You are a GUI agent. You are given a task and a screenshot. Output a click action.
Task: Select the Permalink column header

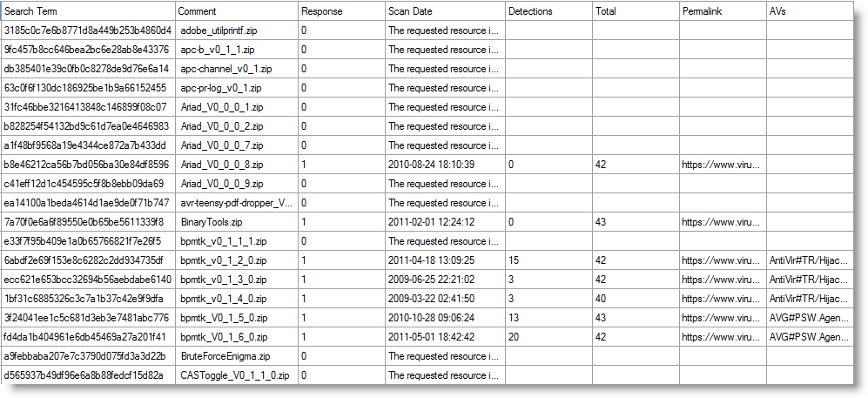(x=723, y=11)
